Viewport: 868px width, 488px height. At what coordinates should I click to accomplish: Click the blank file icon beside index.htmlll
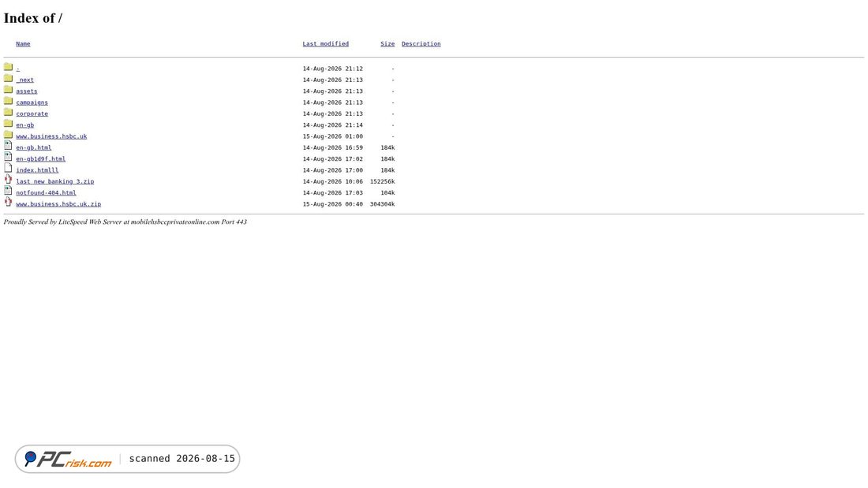click(8, 168)
